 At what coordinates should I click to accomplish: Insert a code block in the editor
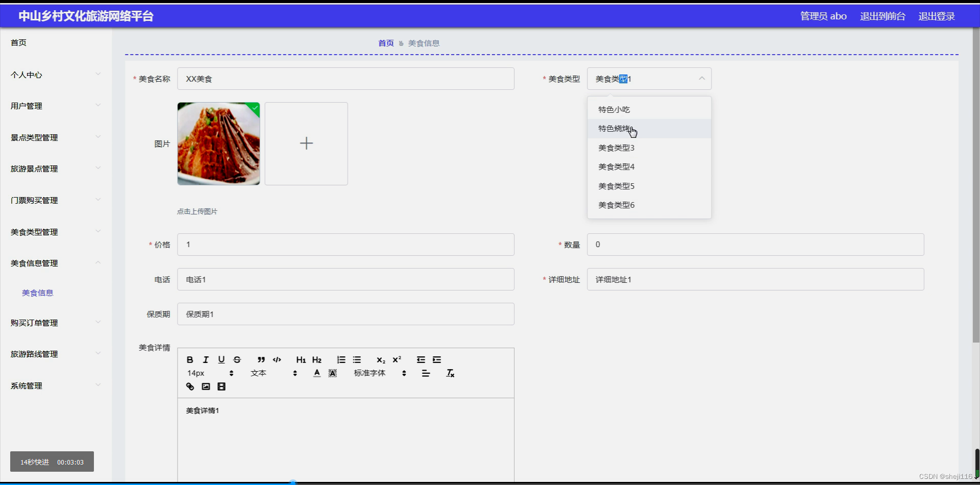pyautogui.click(x=277, y=360)
